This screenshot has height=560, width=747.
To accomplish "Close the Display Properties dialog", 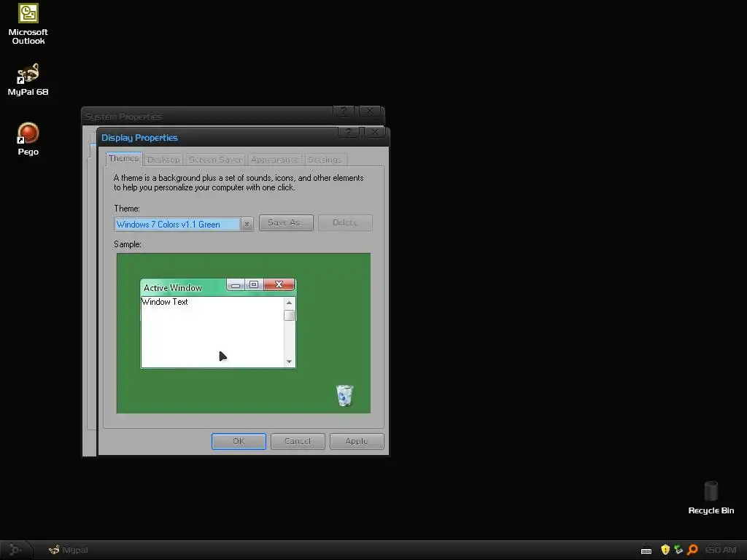I will (375, 132).
